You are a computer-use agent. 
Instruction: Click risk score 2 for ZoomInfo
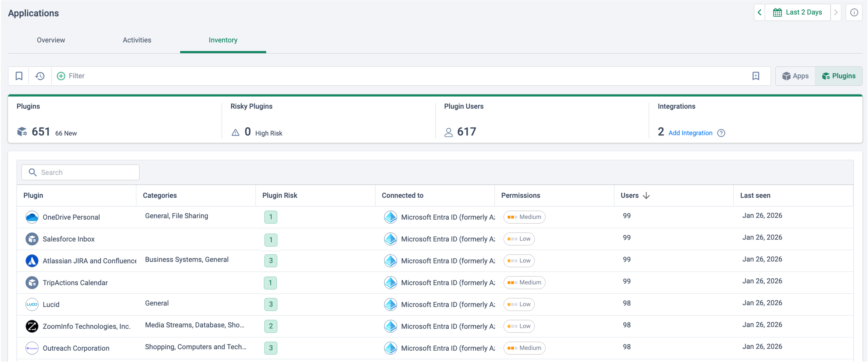tap(271, 326)
